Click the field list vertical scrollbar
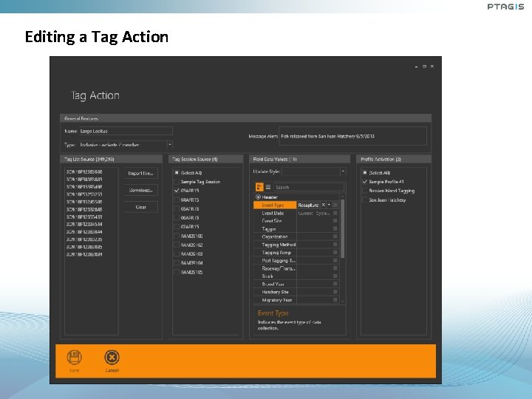The image size is (532, 399). pyautogui.click(x=343, y=228)
